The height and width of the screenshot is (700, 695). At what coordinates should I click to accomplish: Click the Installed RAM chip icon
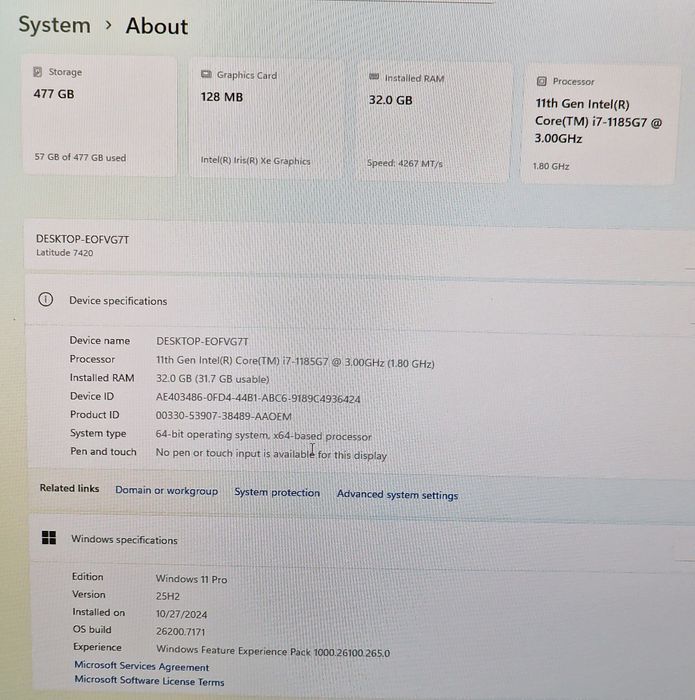[x=374, y=77]
